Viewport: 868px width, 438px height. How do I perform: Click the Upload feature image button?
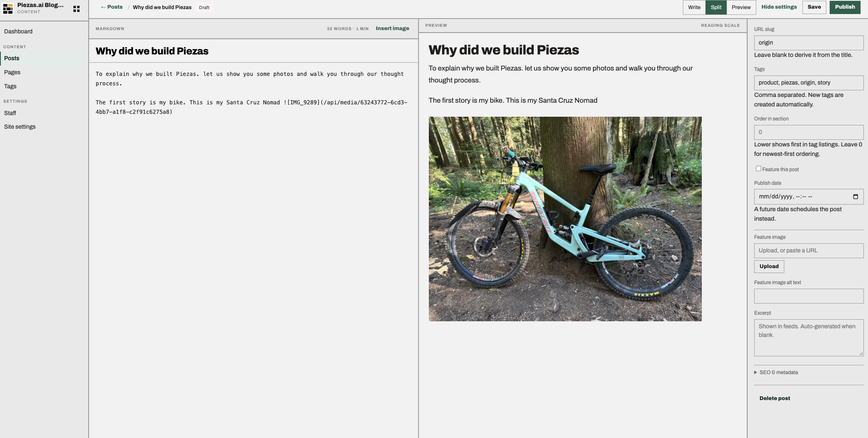[769, 266]
